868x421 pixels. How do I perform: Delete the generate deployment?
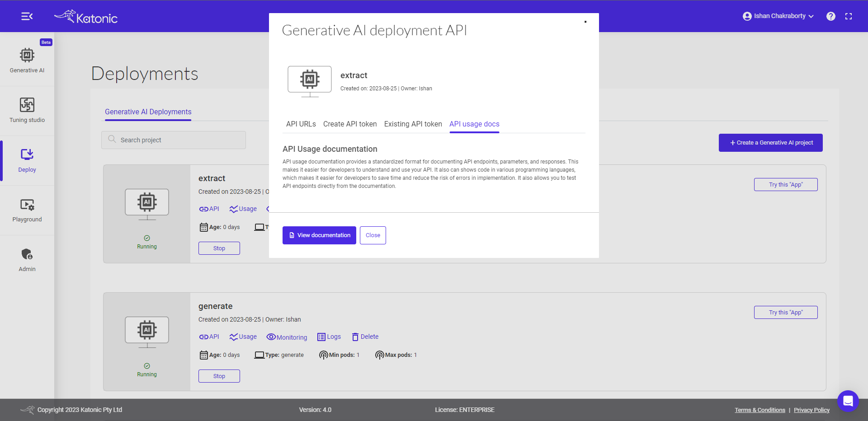(365, 337)
